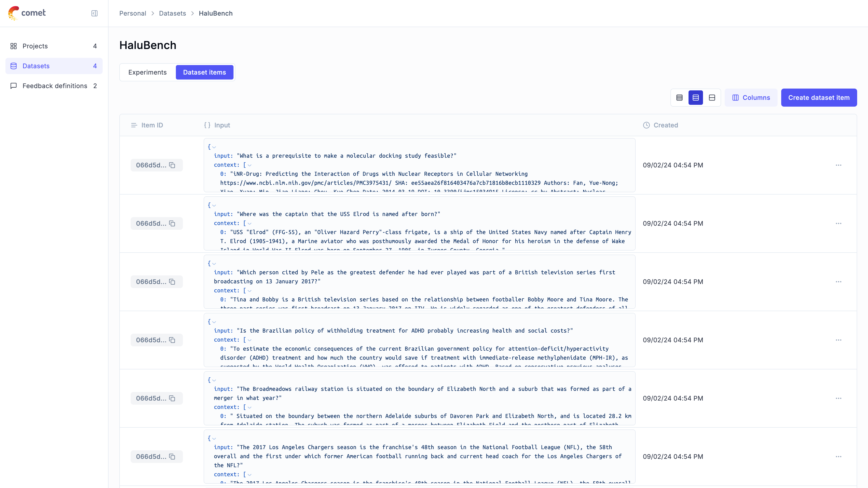Image resolution: width=868 pixels, height=488 pixels.
Task: Collapse context array in molecular docking row
Action: point(249,165)
